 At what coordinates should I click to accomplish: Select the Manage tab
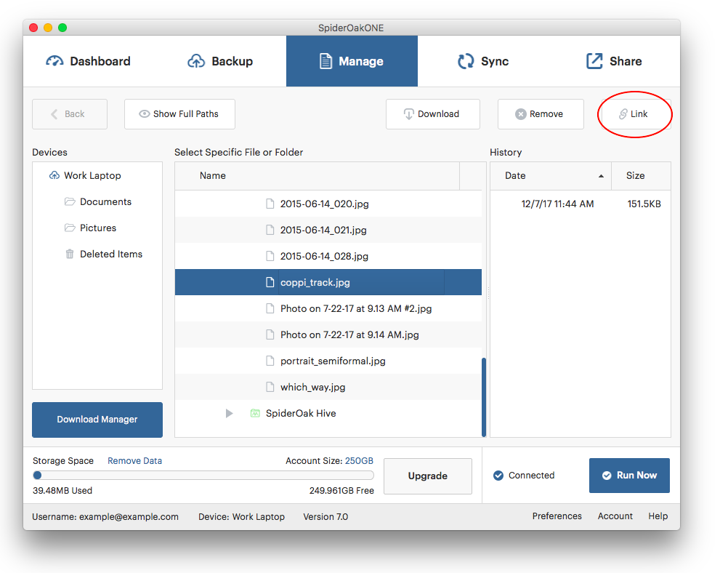(352, 61)
